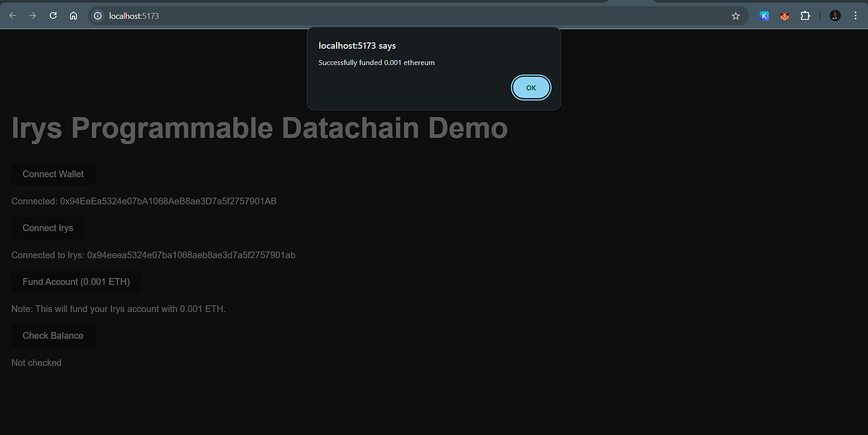This screenshot has width=868, height=435.
Task: Dismiss the alert with the OK button
Action: tap(531, 87)
